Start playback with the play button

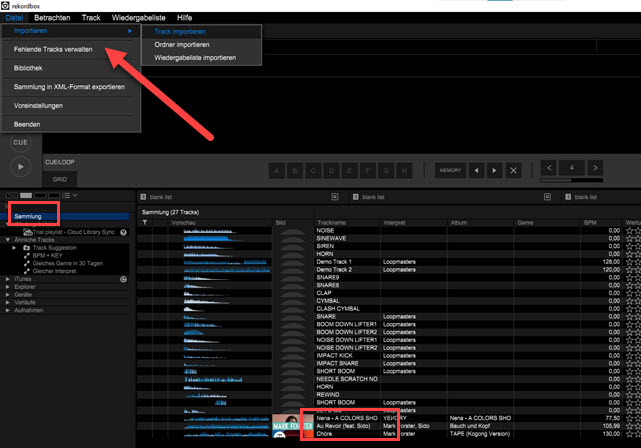pyautogui.click(x=20, y=167)
